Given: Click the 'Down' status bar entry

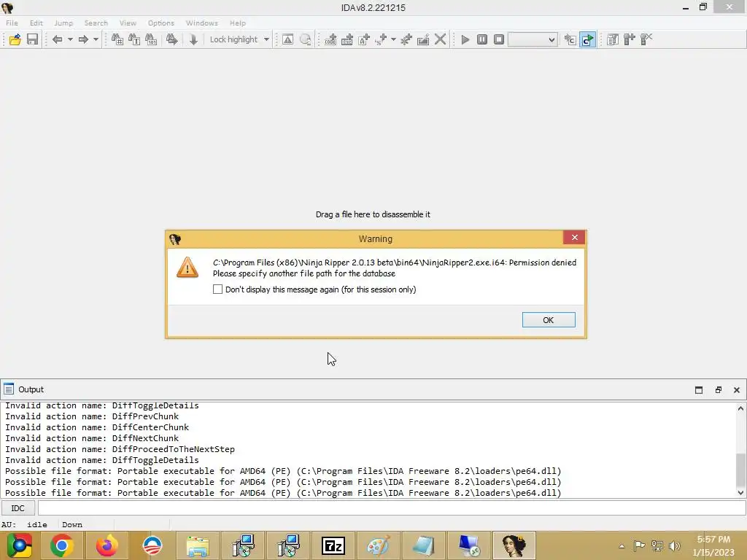Looking at the screenshot, I should point(72,525).
